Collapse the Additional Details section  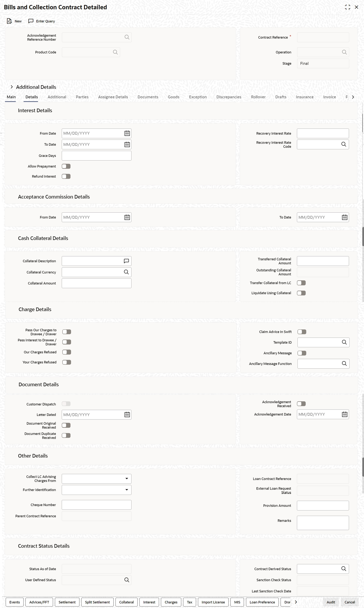[12, 87]
